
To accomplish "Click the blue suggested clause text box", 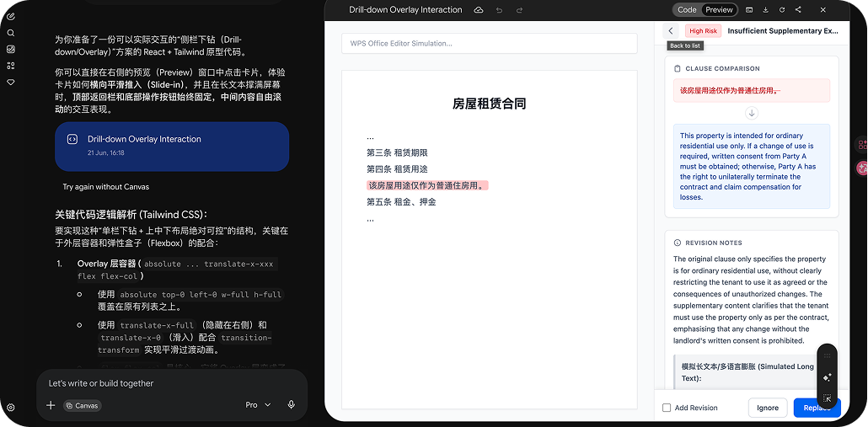I will pos(751,167).
